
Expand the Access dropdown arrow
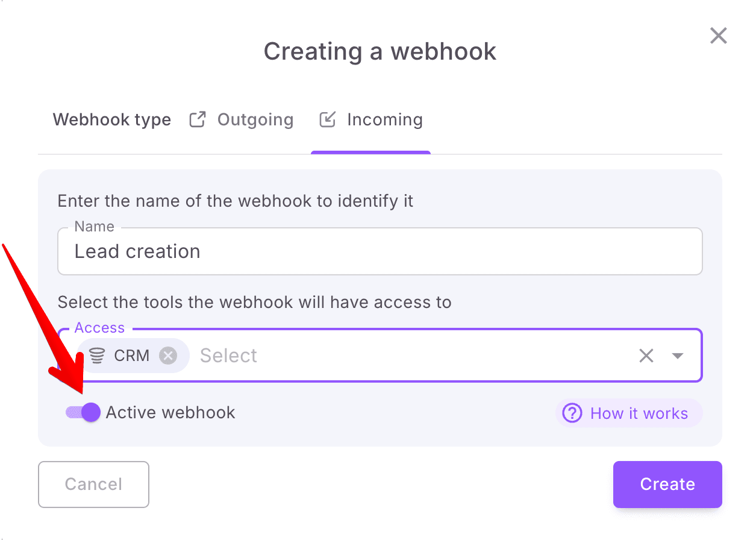(678, 356)
